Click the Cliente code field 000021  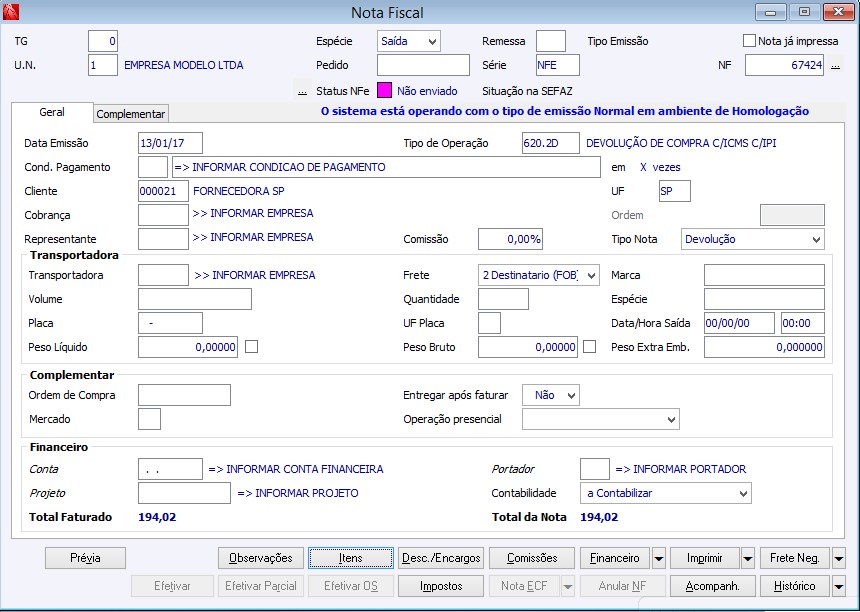pos(163,191)
